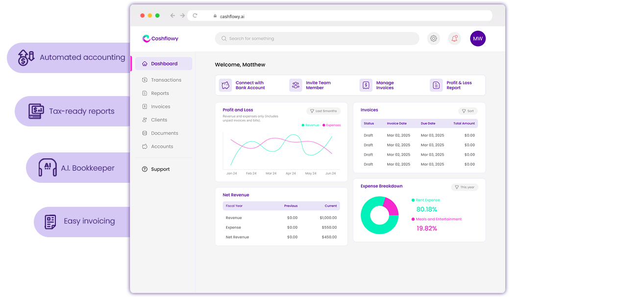644x297 pixels.
Task: Open the Last 6months filter dropdown
Action: tap(323, 111)
